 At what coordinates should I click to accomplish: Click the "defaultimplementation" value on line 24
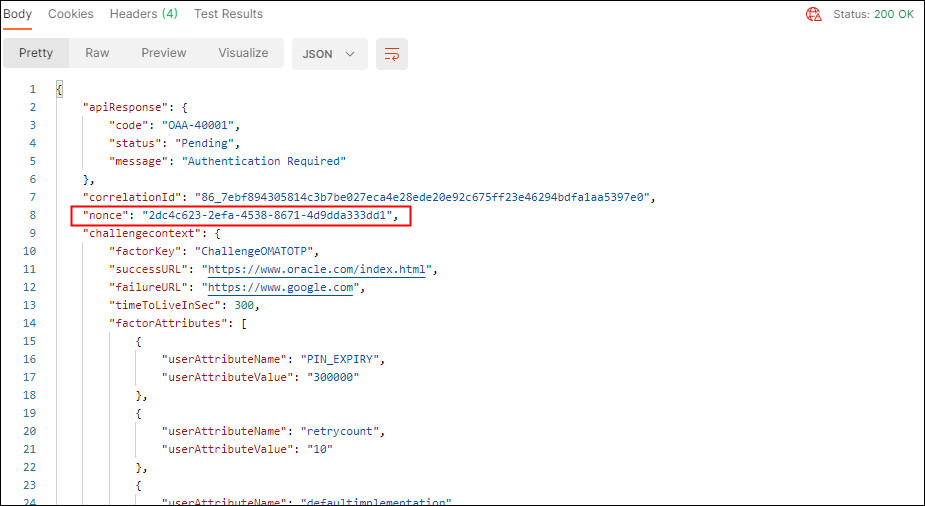[x=376, y=502]
